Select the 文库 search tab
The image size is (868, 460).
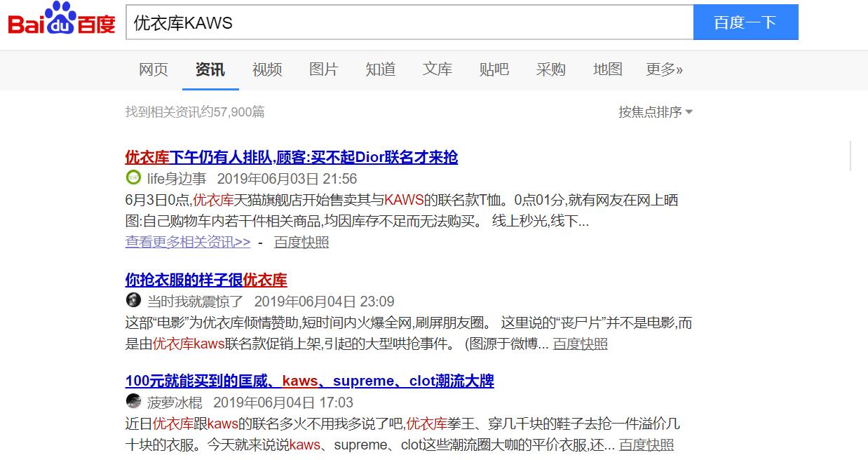tap(437, 69)
